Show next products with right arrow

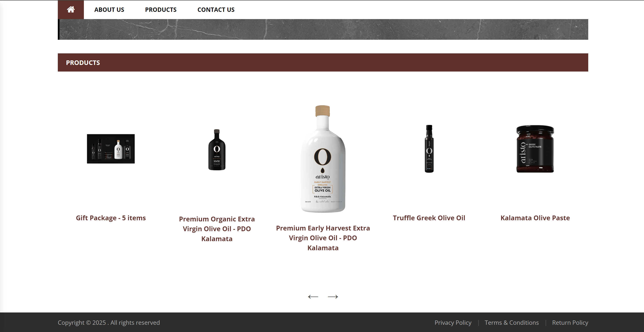pyautogui.click(x=333, y=297)
